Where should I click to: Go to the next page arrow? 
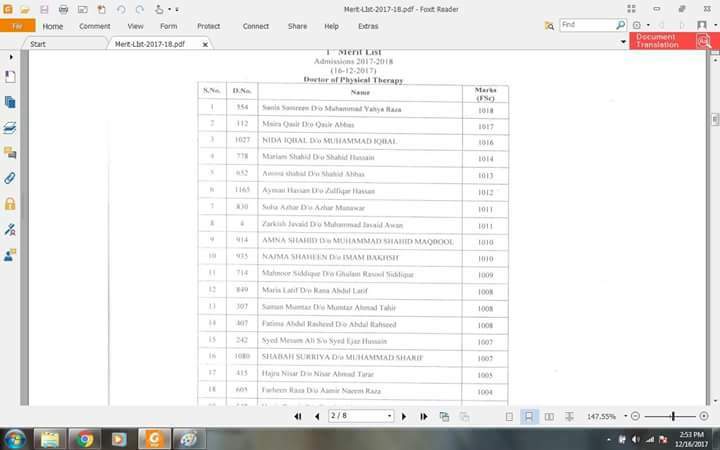coord(404,416)
